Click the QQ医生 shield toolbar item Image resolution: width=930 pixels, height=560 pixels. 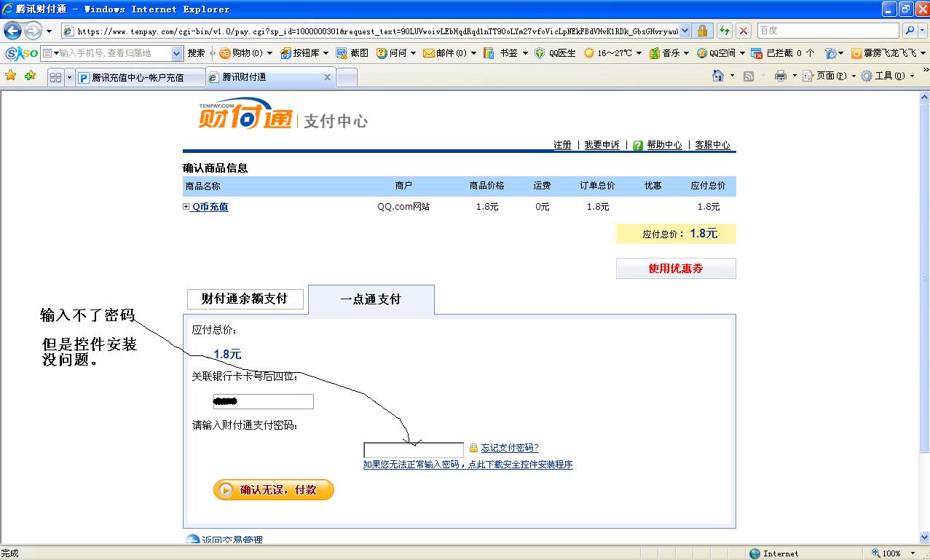555,53
